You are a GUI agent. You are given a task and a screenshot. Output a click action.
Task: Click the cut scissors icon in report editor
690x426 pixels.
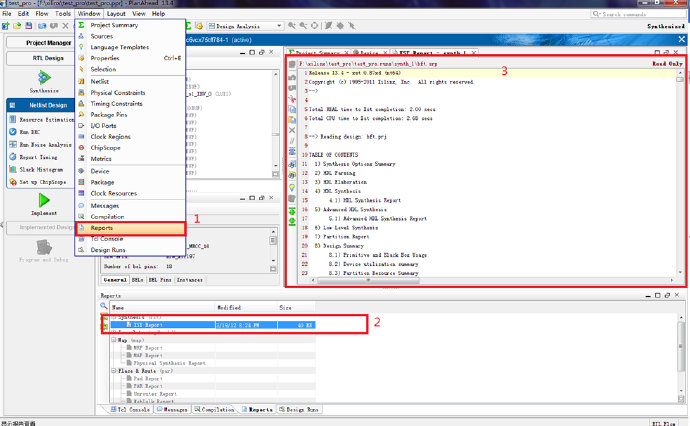coord(292,99)
